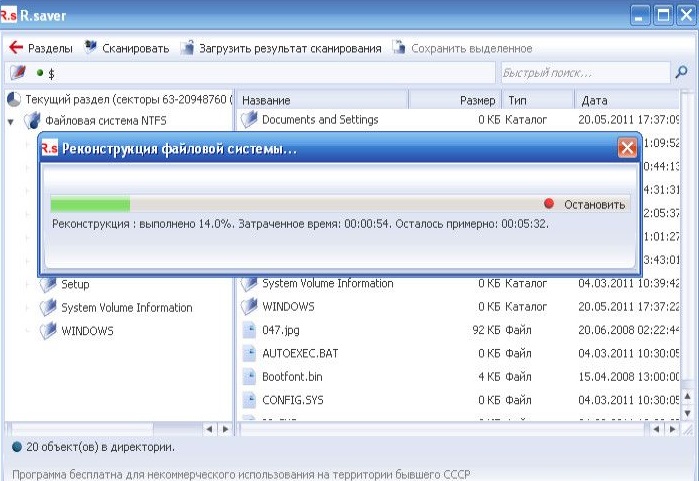Click the 20 объект(ов) в директории status text
The image size is (699, 481).
tap(100, 447)
